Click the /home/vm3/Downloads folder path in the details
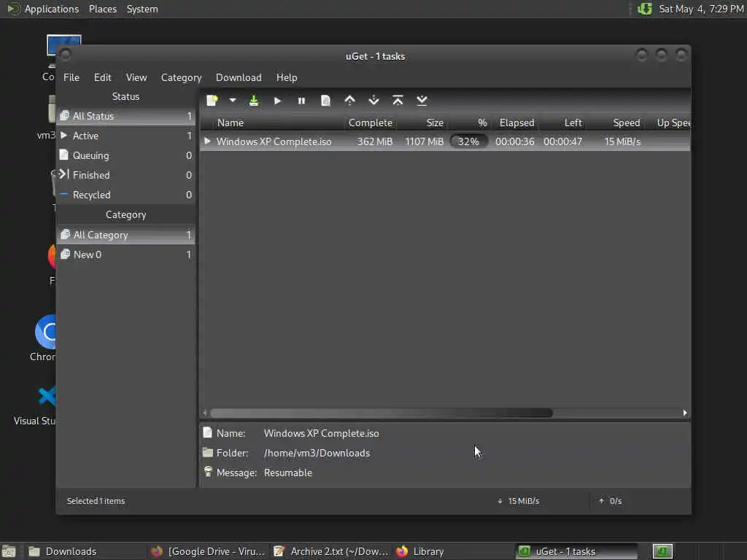 point(317,453)
